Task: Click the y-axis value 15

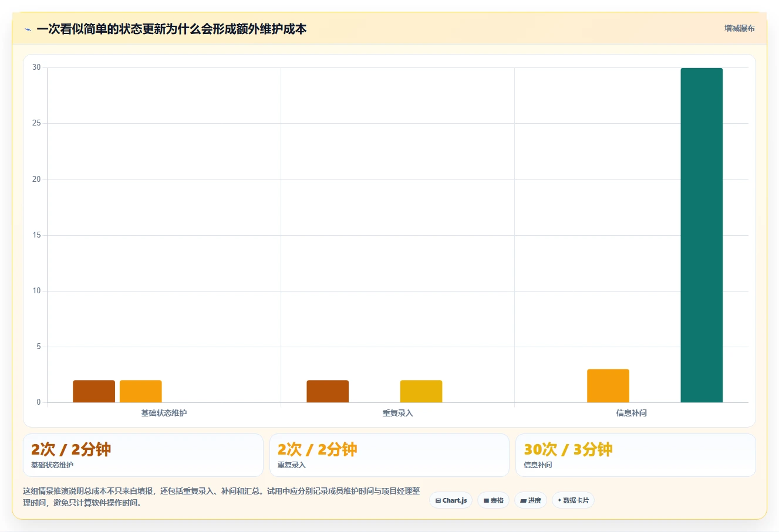Action: (x=36, y=235)
